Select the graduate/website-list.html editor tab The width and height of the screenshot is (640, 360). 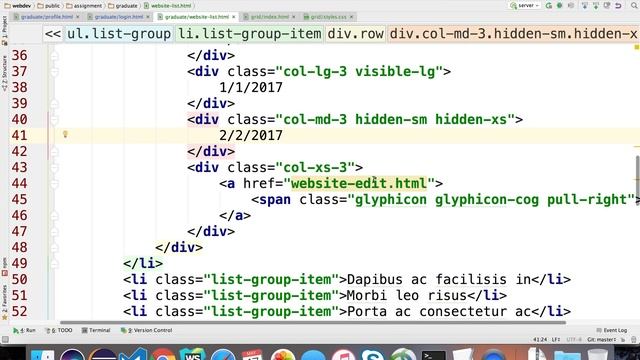pos(196,17)
